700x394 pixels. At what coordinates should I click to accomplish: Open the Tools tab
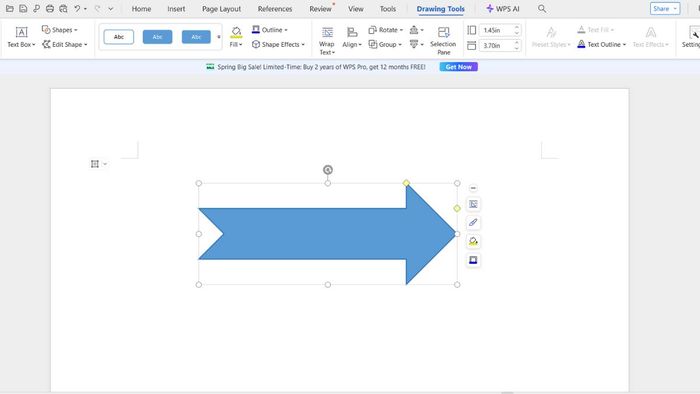[x=388, y=9]
